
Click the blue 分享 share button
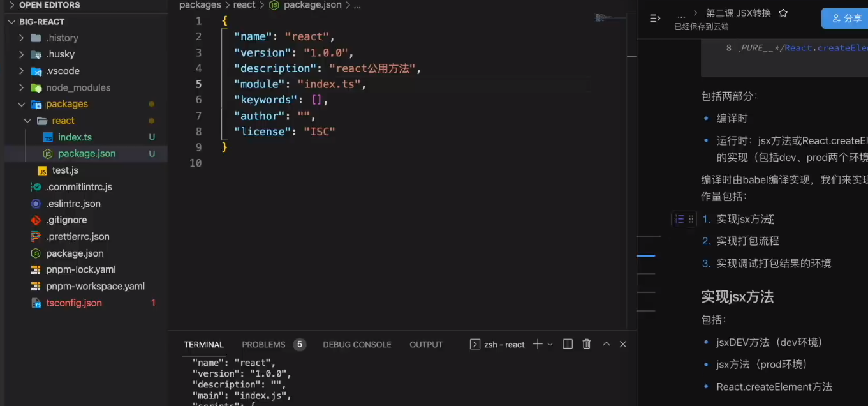pos(846,19)
